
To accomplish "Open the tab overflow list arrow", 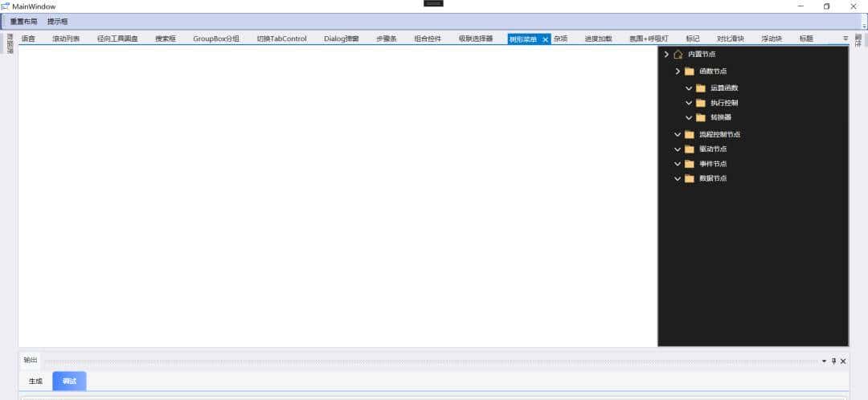I will (x=845, y=39).
